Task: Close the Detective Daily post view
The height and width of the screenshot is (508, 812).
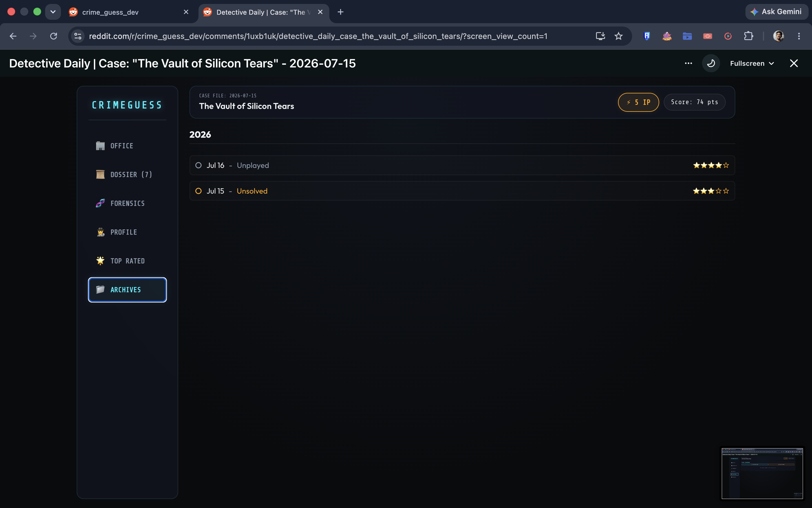Action: 794,63
